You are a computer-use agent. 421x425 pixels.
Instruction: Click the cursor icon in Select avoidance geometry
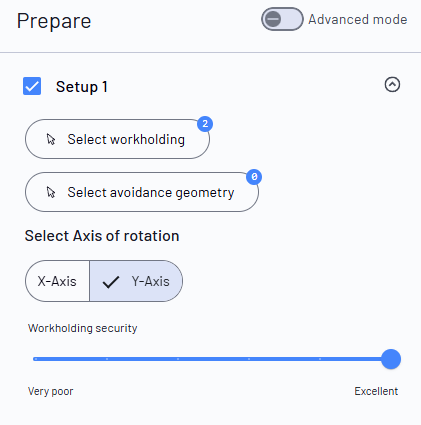[x=51, y=192]
